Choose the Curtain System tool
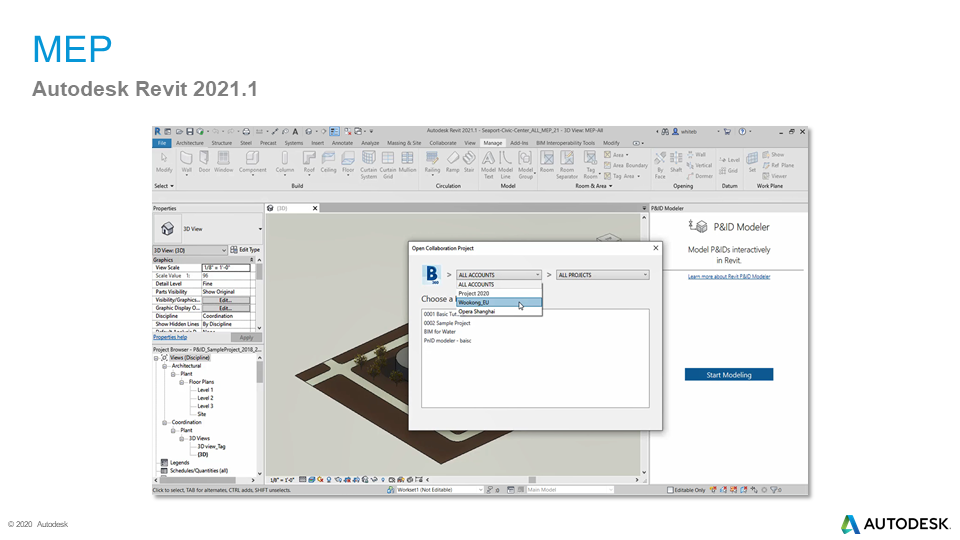The height and width of the screenshot is (540, 960). coord(369,165)
